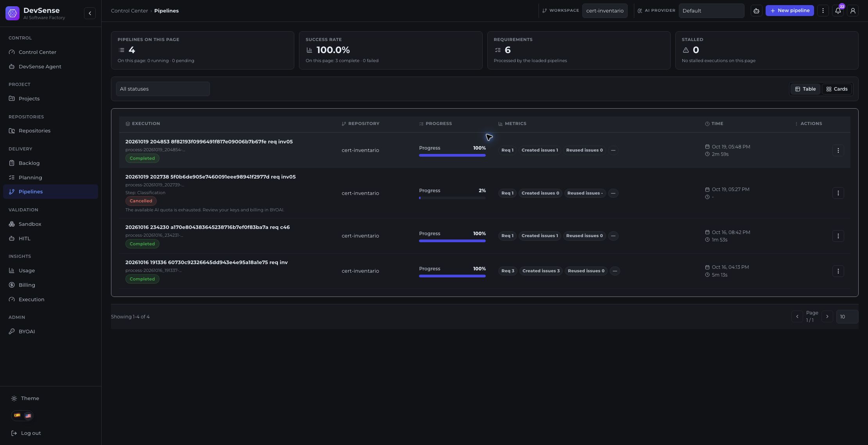The width and height of the screenshot is (868, 445).
Task: Open actions menu for cancelled 5f0b6de9 execution
Action: pos(838,193)
